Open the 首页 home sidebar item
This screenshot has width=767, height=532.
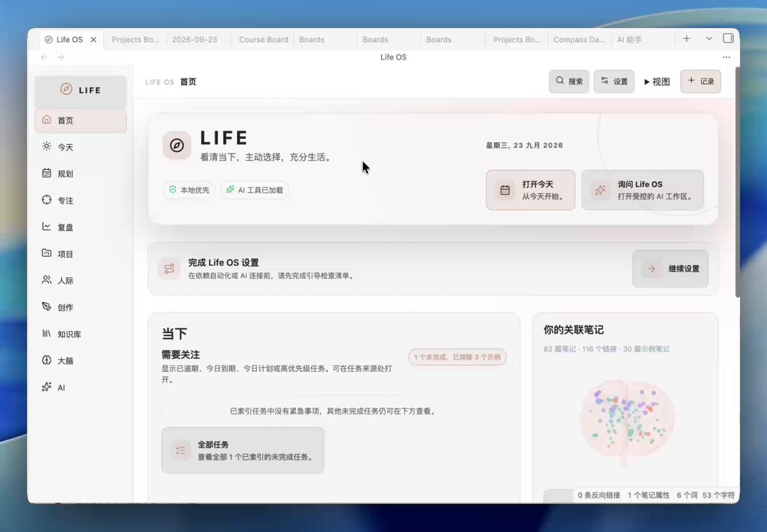click(x=81, y=121)
